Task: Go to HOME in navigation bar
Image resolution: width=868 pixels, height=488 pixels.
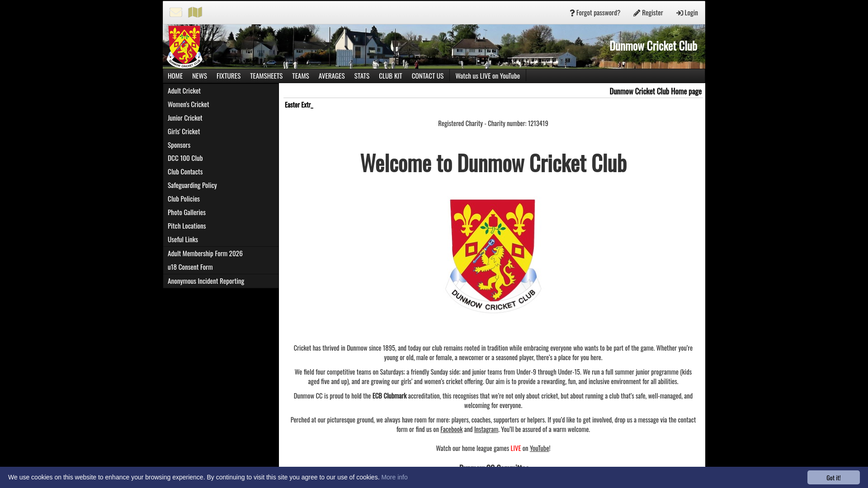Action: (175, 76)
